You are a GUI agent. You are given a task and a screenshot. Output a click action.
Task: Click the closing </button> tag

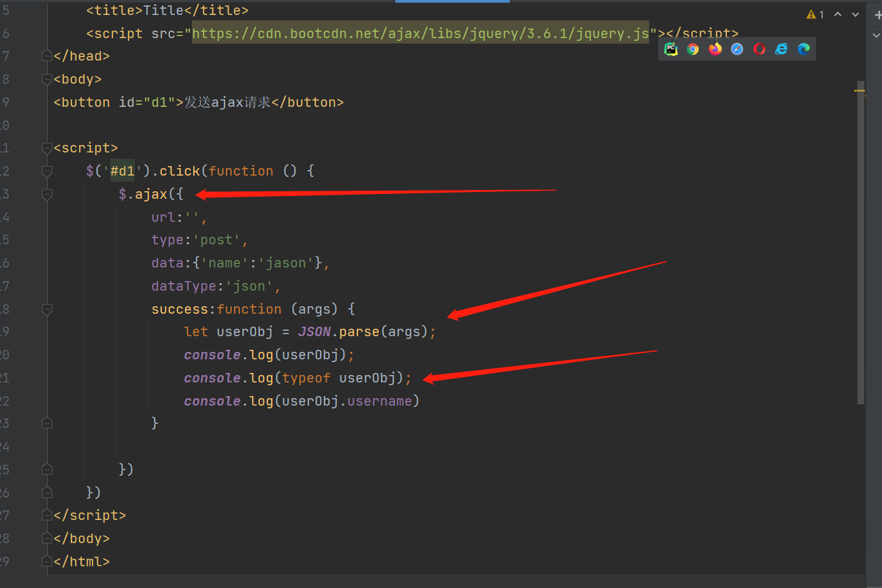click(308, 102)
